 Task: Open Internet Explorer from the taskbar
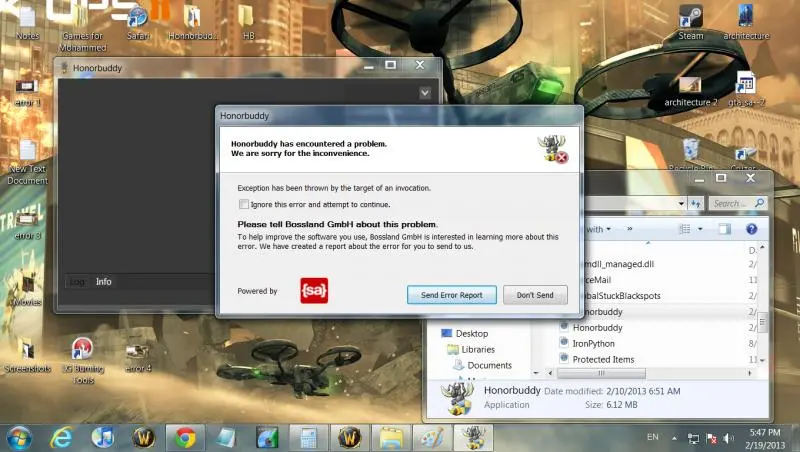coord(62,438)
